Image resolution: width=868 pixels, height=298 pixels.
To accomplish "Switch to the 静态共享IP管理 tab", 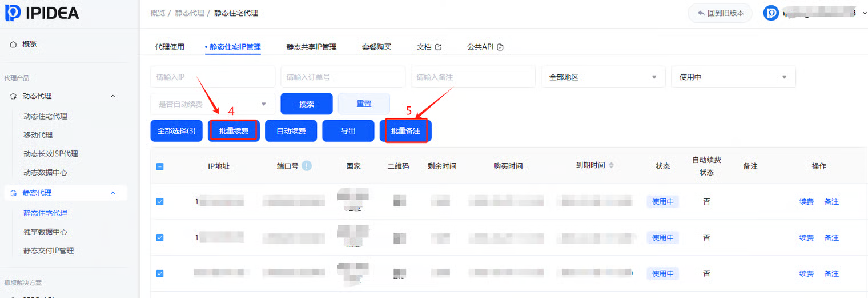I will (311, 47).
